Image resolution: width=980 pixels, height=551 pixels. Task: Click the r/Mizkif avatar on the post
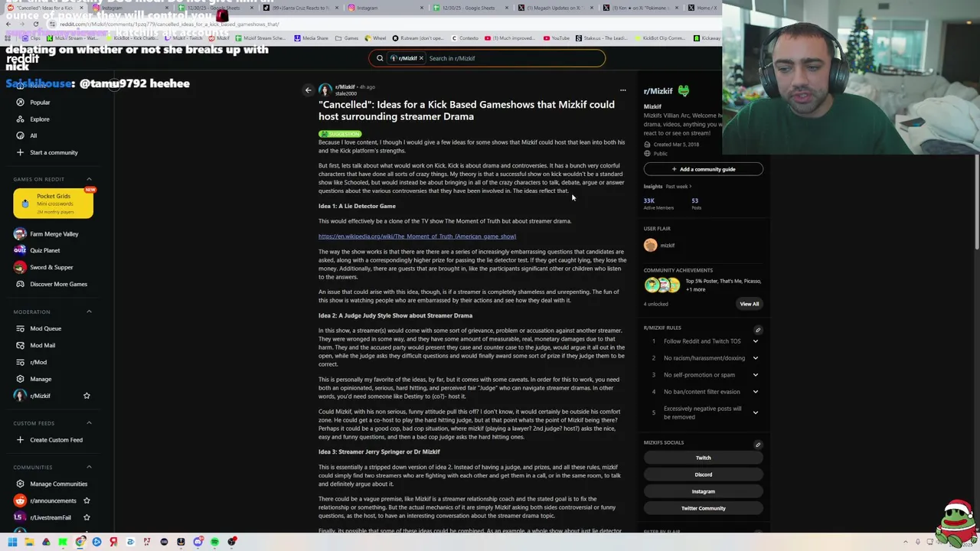pyautogui.click(x=325, y=90)
